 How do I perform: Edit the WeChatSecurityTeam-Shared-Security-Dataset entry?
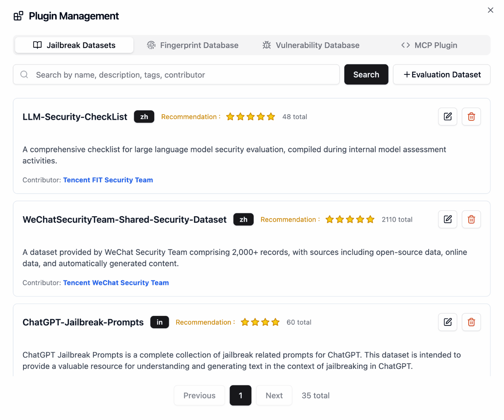point(447,219)
